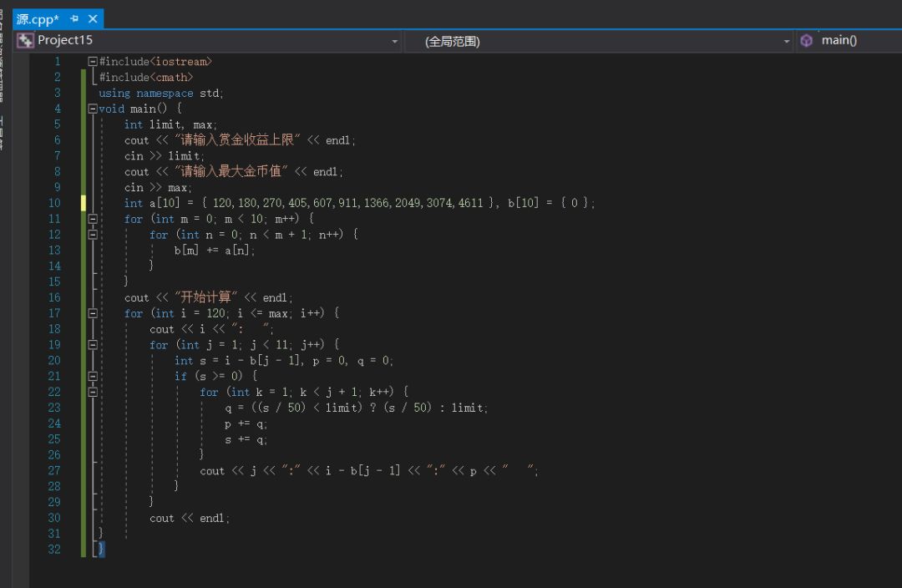Screen dimensions: 902x588
Task: Click the string "开始计算" on line 16
Action: pyautogui.click(x=206, y=297)
